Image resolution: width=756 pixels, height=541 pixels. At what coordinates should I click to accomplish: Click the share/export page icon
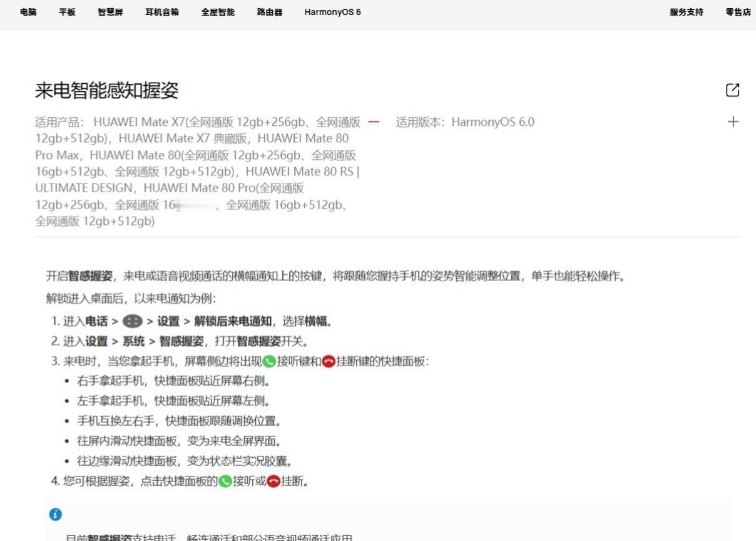(x=733, y=90)
